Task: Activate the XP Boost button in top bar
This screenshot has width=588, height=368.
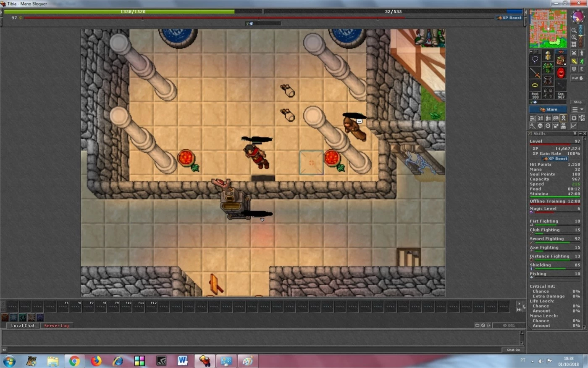Action: click(509, 18)
